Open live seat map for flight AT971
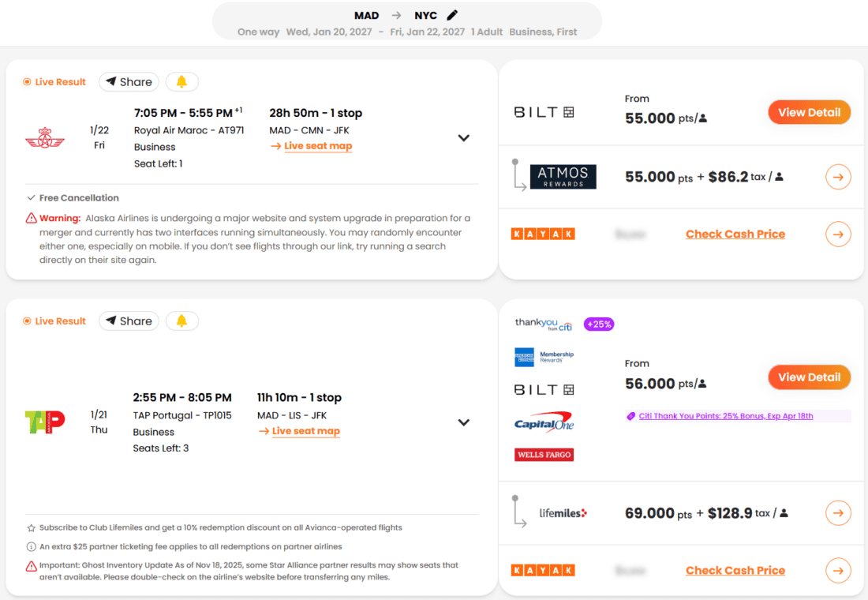The image size is (868, 600). click(317, 146)
